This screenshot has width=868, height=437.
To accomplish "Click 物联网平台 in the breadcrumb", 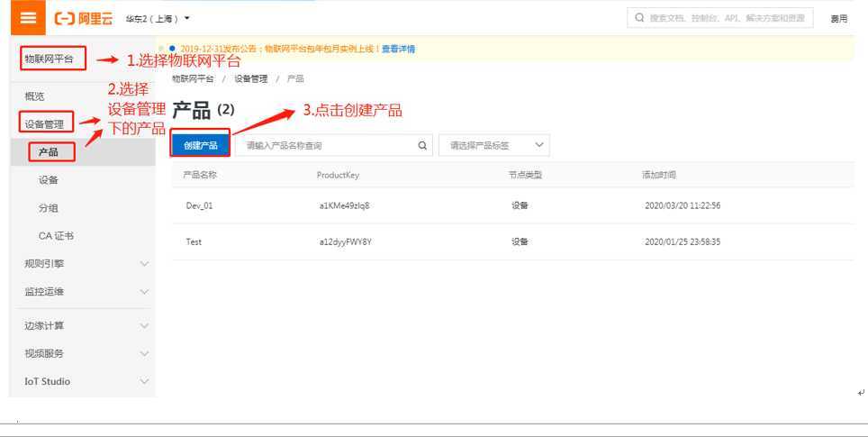I will [193, 78].
